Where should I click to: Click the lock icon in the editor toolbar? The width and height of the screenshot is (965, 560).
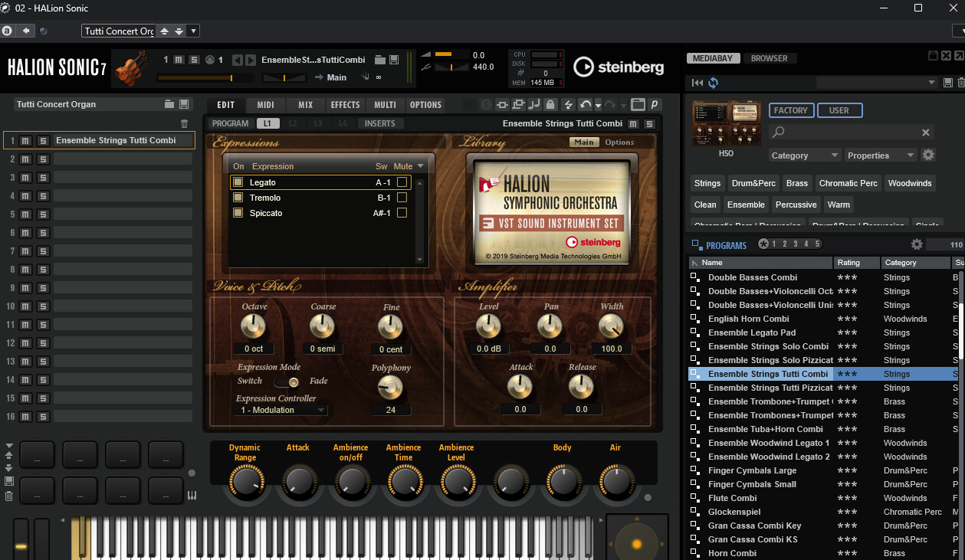pyautogui.click(x=550, y=105)
